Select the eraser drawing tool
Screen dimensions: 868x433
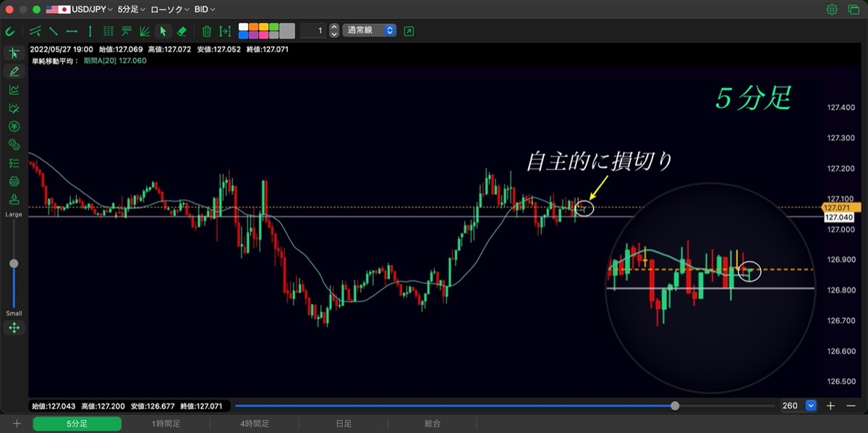pos(182,31)
